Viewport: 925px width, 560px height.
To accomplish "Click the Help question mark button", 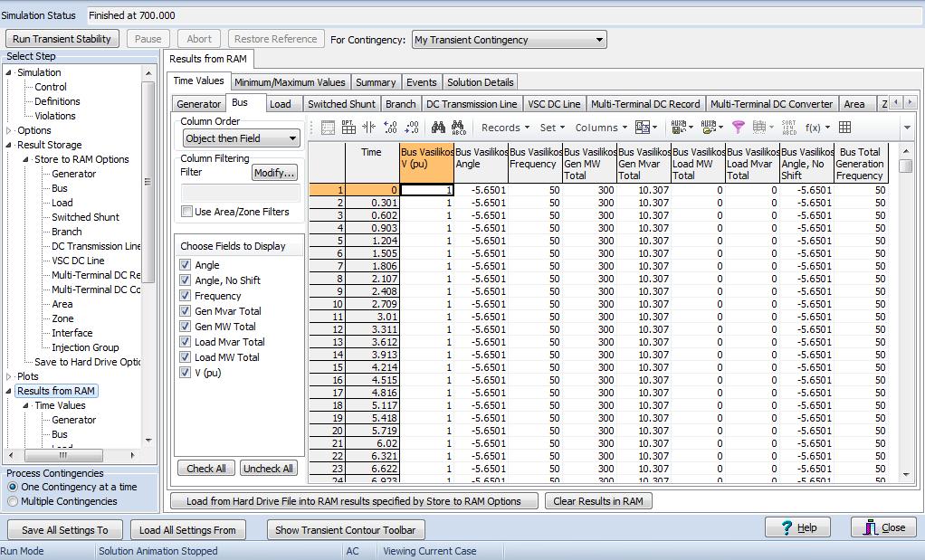I will tap(797, 527).
